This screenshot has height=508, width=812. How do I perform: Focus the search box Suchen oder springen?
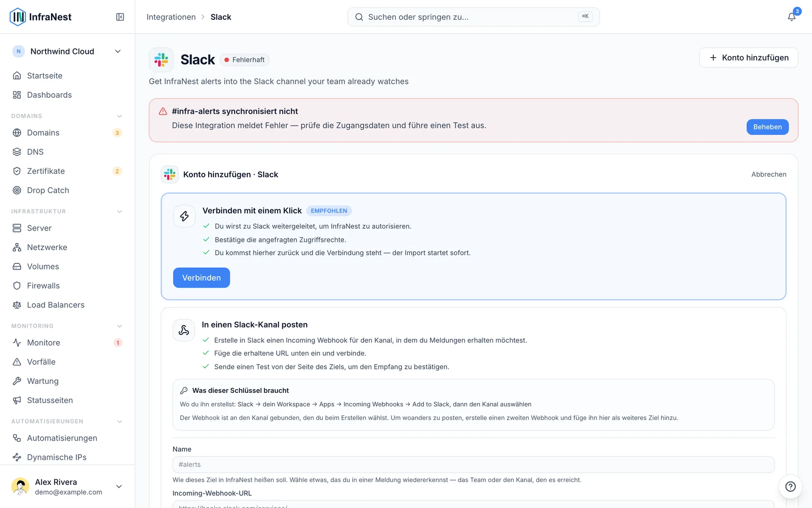[473, 17]
